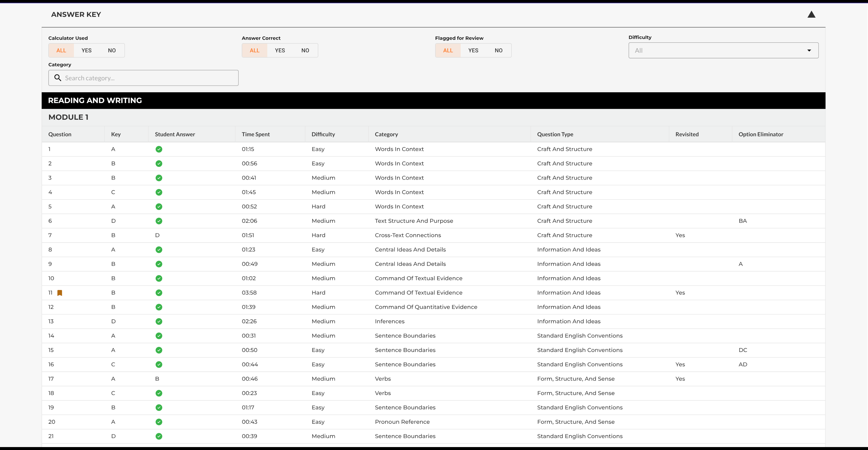Click the Option Eliminator column header
The image size is (868, 450).
pyautogui.click(x=760, y=134)
